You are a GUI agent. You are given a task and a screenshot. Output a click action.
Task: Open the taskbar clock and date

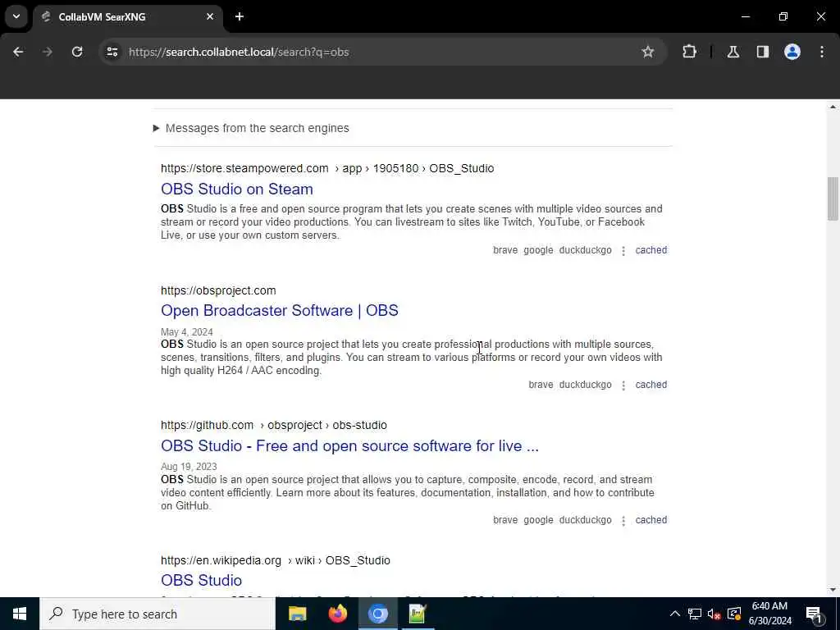click(x=769, y=614)
